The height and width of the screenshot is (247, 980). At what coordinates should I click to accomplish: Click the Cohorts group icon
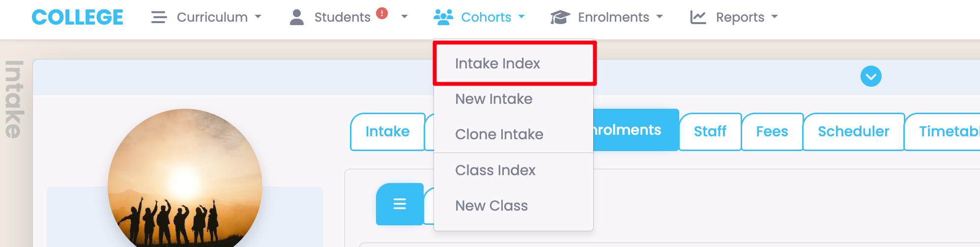[443, 17]
